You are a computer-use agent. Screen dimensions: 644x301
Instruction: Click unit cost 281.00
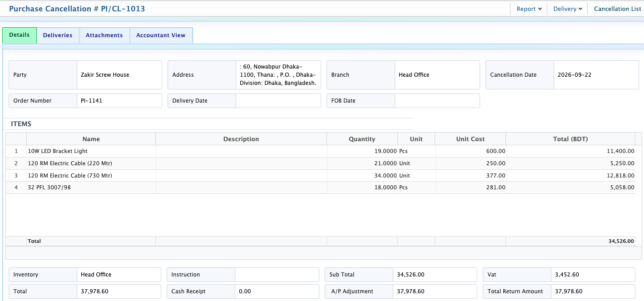496,188
